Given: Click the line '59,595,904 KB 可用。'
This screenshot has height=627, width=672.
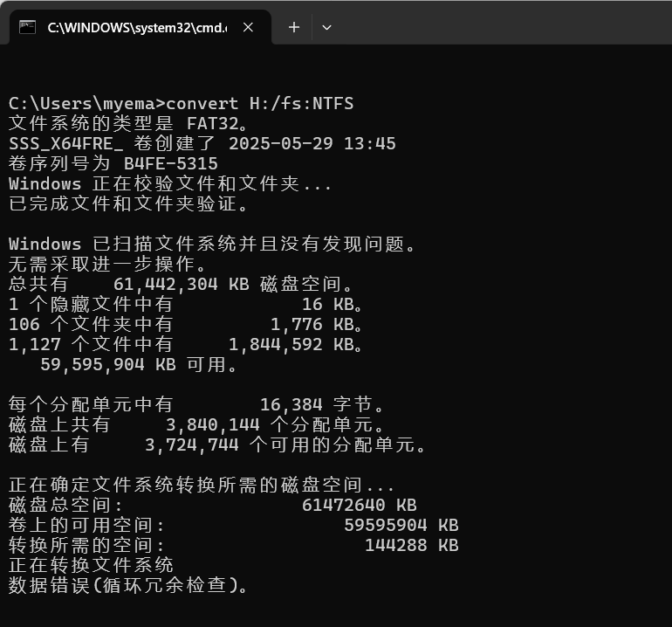Looking at the screenshot, I should (x=139, y=364).
